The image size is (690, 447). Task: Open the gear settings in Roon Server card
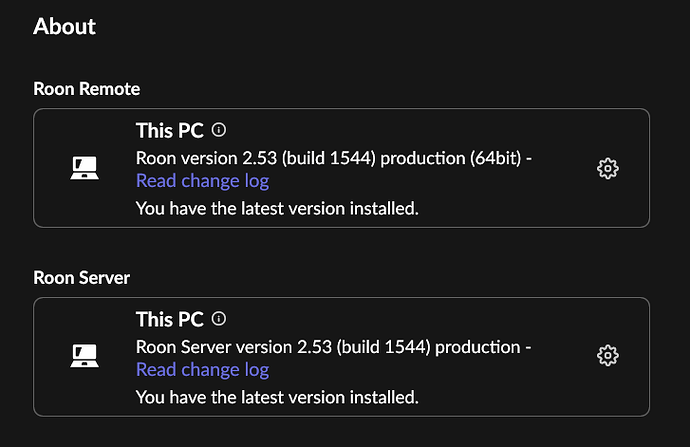(x=608, y=355)
